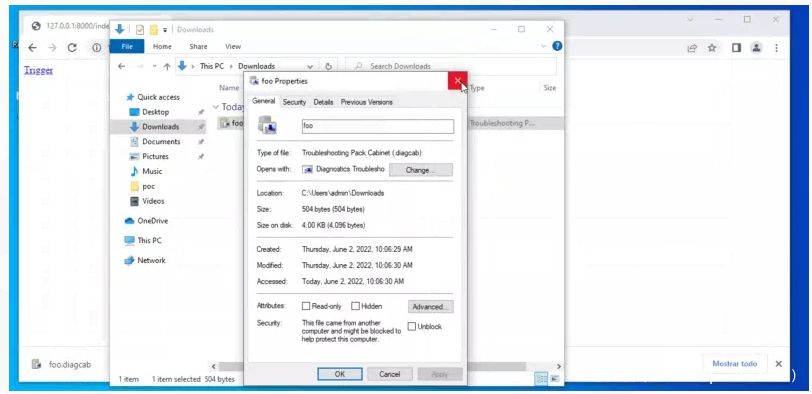The width and height of the screenshot is (812, 394).
Task: Select Documents in the navigation pane
Action: click(161, 141)
